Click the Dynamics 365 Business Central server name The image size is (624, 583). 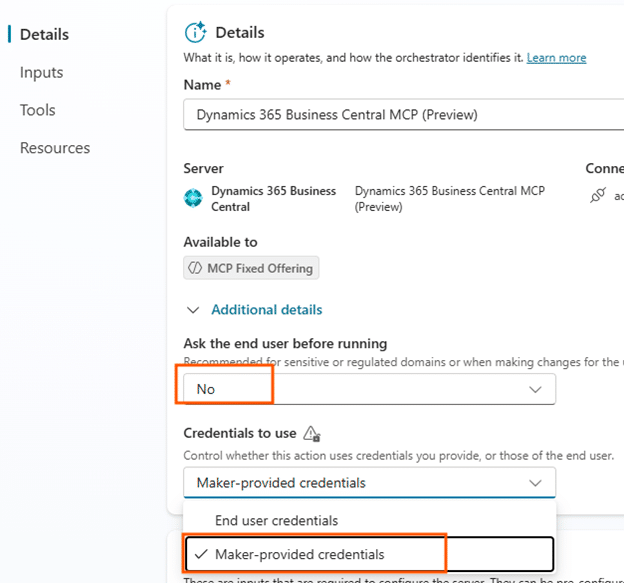[x=273, y=199]
